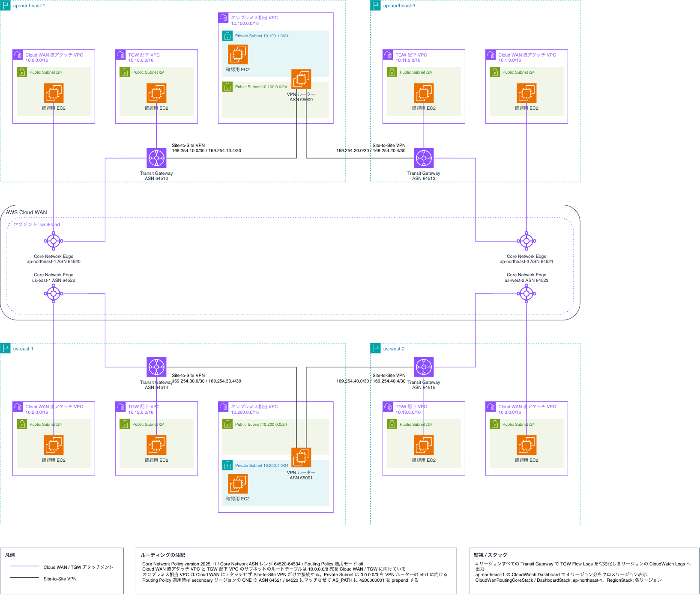Select the "Public Subnet 10.200.0.0/24" label

tap(261, 425)
